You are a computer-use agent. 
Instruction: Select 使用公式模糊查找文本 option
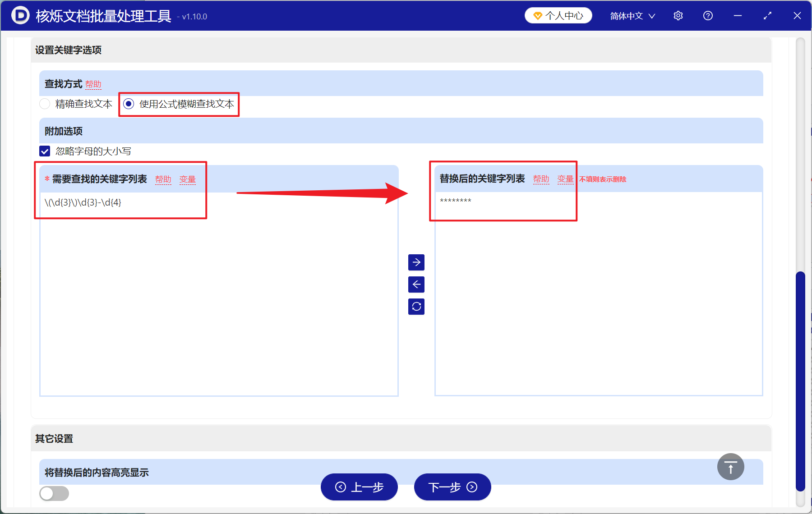[x=129, y=104]
